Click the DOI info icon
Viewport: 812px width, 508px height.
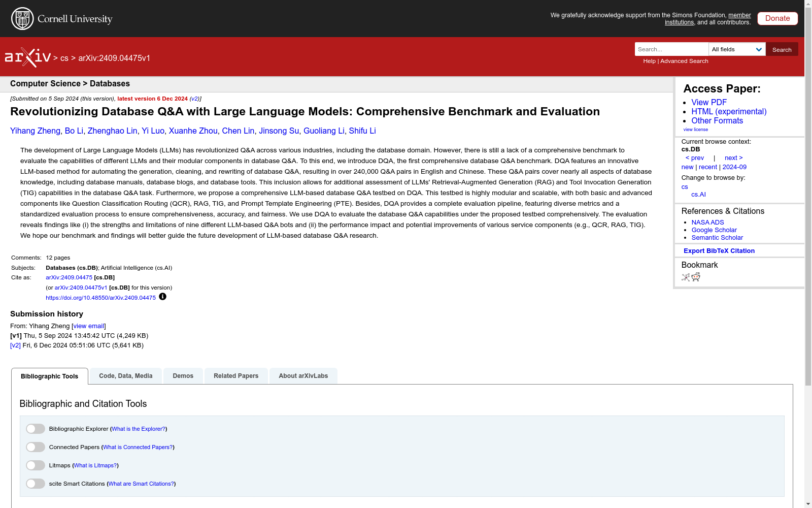click(x=162, y=297)
